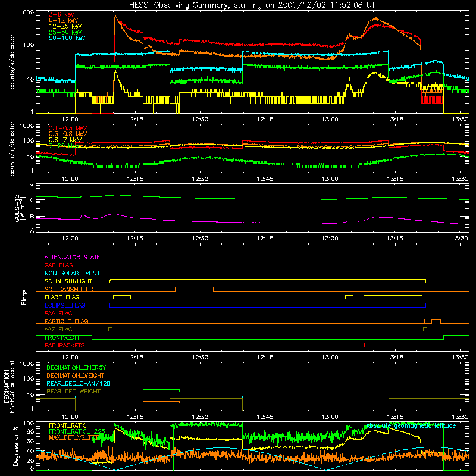Image resolution: width=476 pixels, height=476 pixels.
Task: Click the 'BAD_PACKETS' flag label
Action: pyautogui.click(x=65, y=346)
